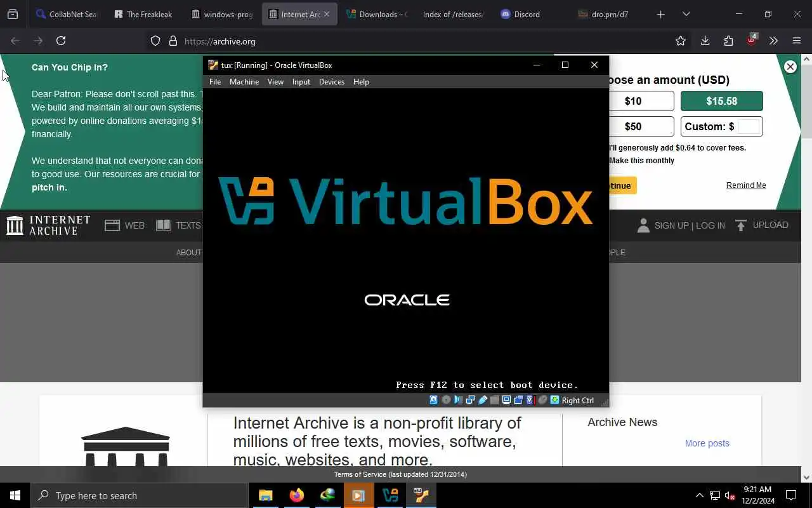Dismiss the donation banner with the X
812x508 pixels.
coord(790,67)
